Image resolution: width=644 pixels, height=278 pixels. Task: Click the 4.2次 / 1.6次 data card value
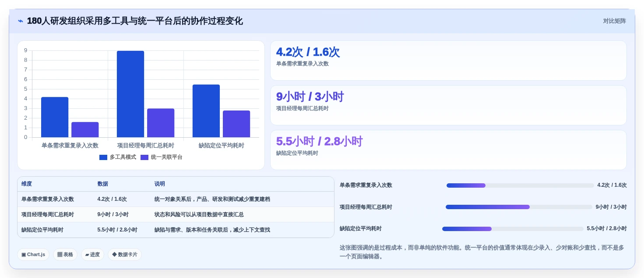click(x=308, y=52)
